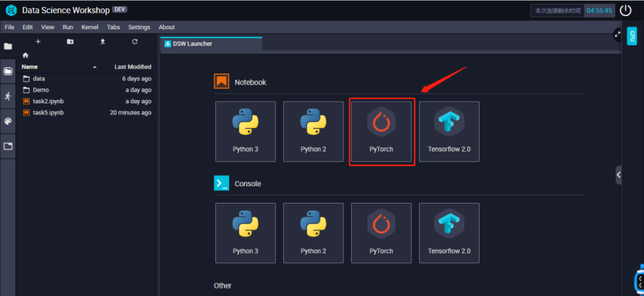The height and width of the screenshot is (296, 644).
Task: Open the About menu
Action: [167, 27]
